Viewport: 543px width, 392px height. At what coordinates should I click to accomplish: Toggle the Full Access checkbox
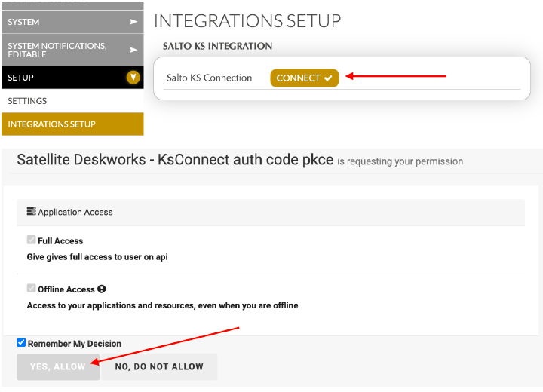pyautogui.click(x=31, y=240)
